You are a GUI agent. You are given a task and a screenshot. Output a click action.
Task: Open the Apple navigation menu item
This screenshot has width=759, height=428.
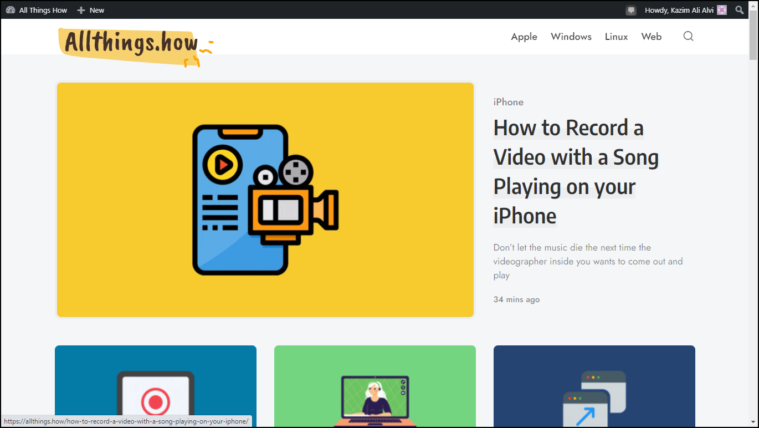[x=524, y=36]
